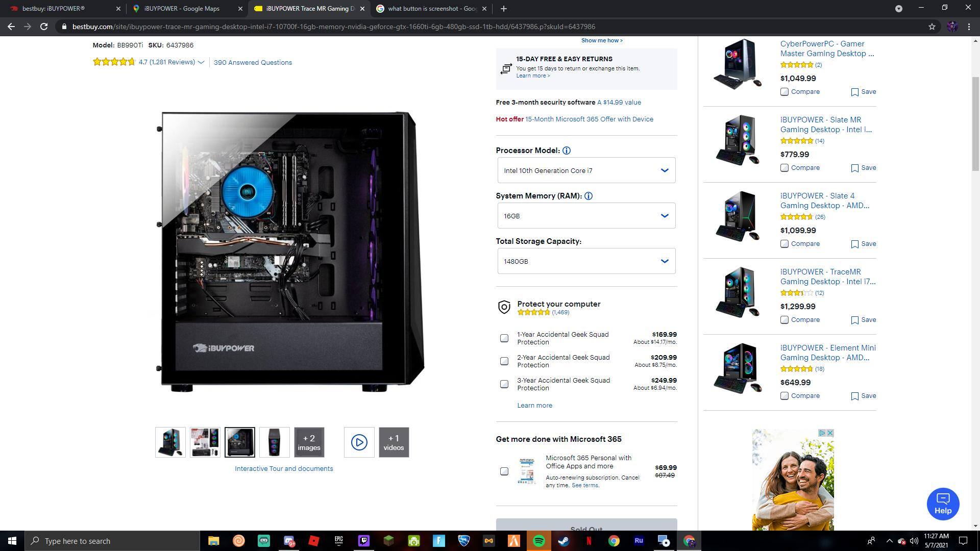View the rear case product thumbnail
Screen dimensions: 980x551
[x=274, y=442]
